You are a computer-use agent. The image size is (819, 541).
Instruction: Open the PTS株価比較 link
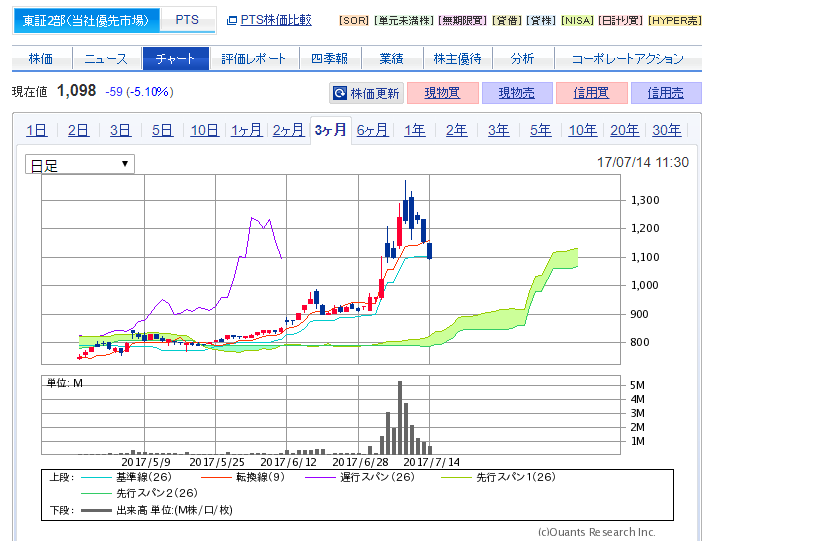(276, 20)
